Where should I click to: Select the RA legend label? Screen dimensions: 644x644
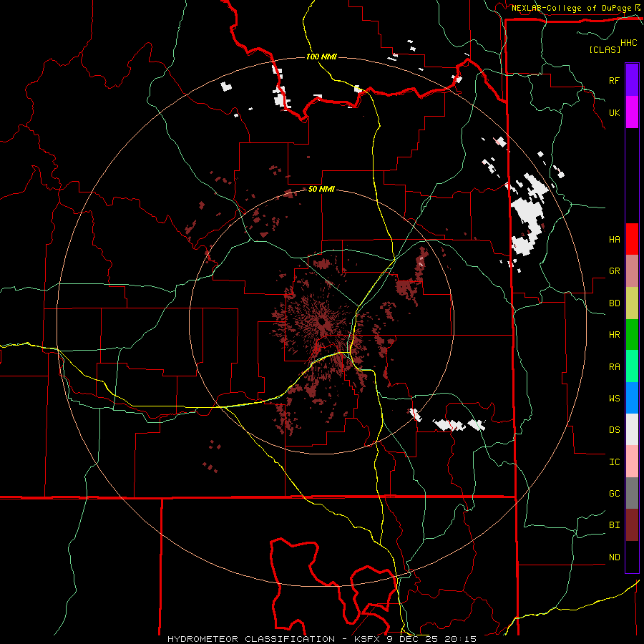pyautogui.click(x=614, y=366)
